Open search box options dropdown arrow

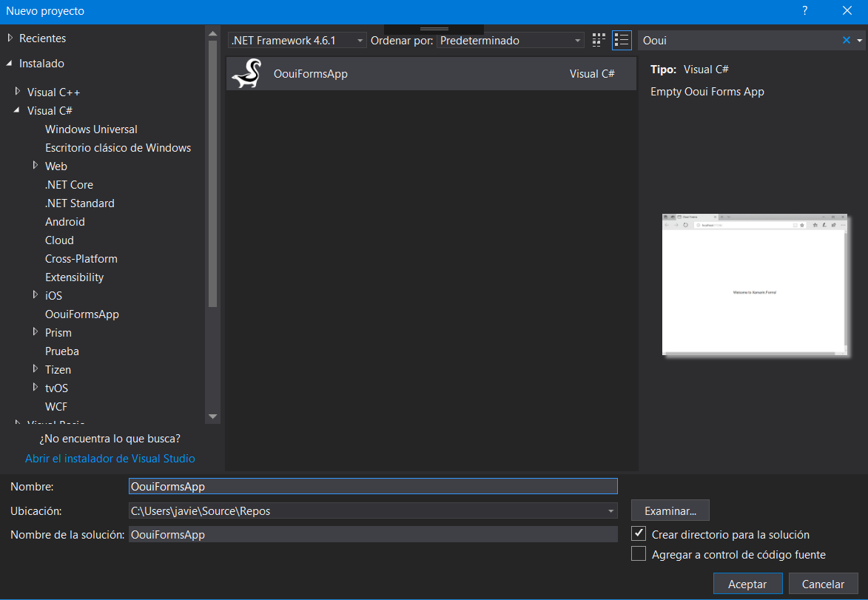pos(859,41)
